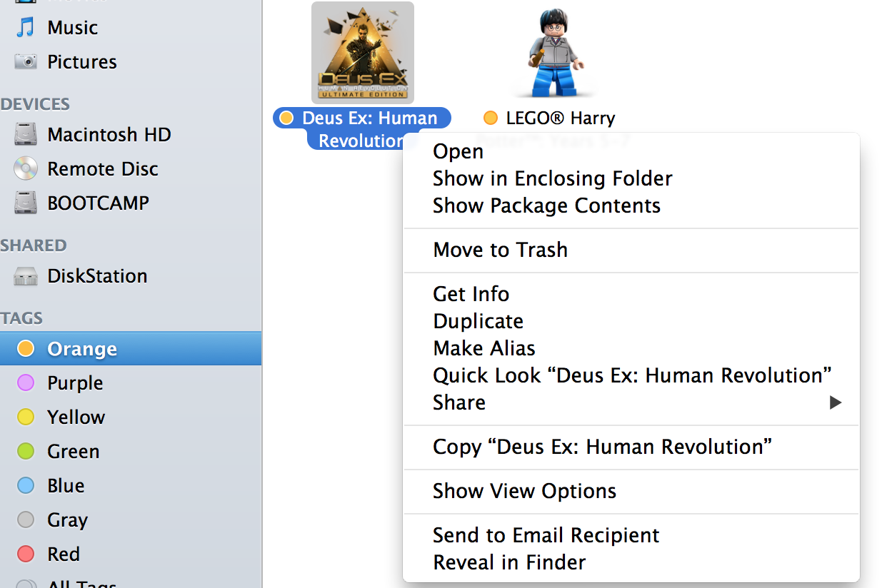Select the Green tag label
887x588 pixels.
[73, 452]
